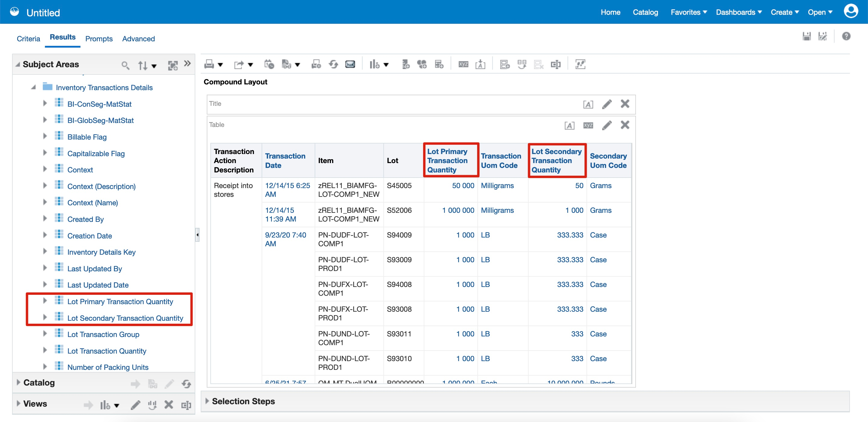This screenshot has width=868, height=422.
Task: Click the search icon in Subject Areas
Action: point(125,65)
